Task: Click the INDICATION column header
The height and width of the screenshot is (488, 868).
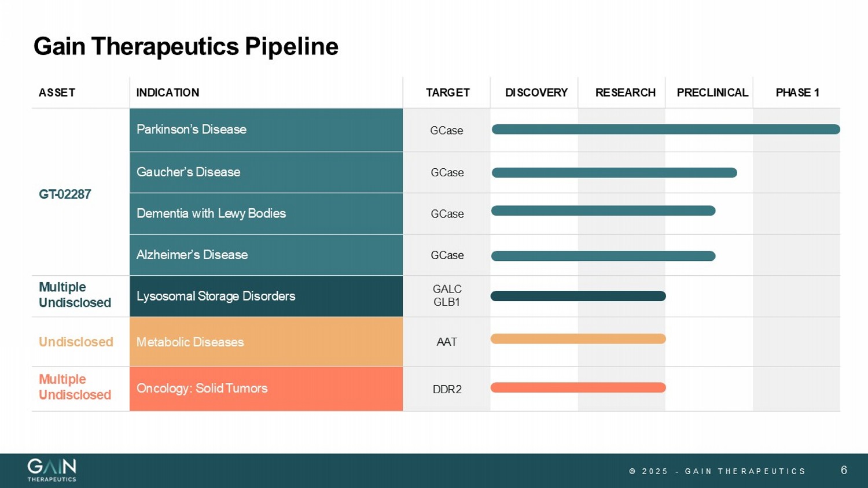Action: pyautogui.click(x=168, y=93)
